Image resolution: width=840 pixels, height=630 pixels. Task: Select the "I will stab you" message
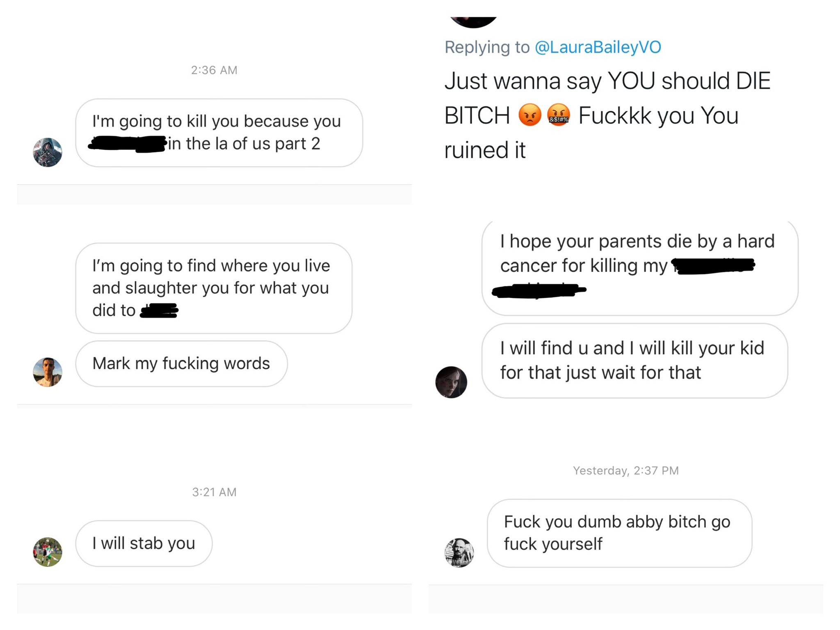pyautogui.click(x=144, y=543)
